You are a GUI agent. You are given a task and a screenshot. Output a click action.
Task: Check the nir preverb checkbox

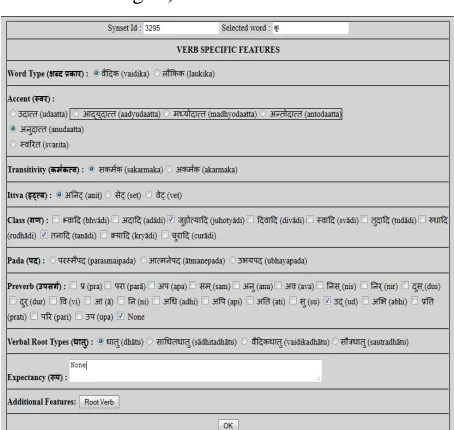[364, 285]
